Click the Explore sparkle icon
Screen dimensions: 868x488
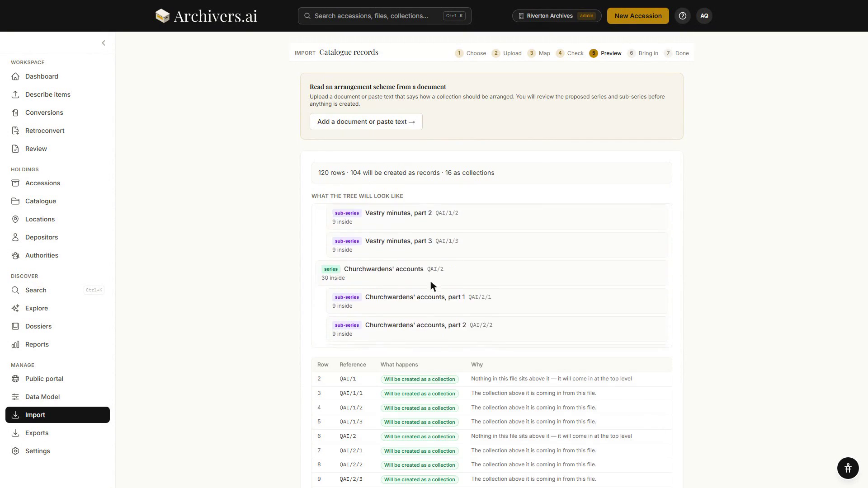(x=15, y=308)
